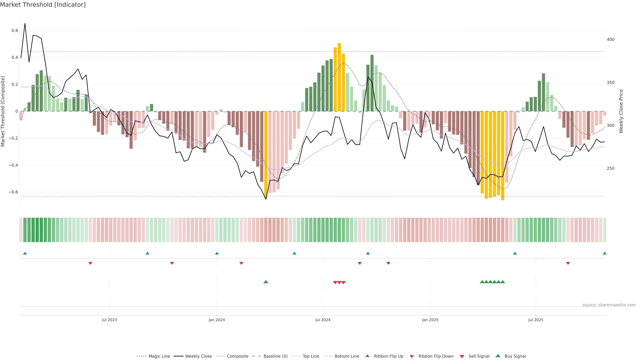Open the source: sharemaestro.com link

coord(609,305)
